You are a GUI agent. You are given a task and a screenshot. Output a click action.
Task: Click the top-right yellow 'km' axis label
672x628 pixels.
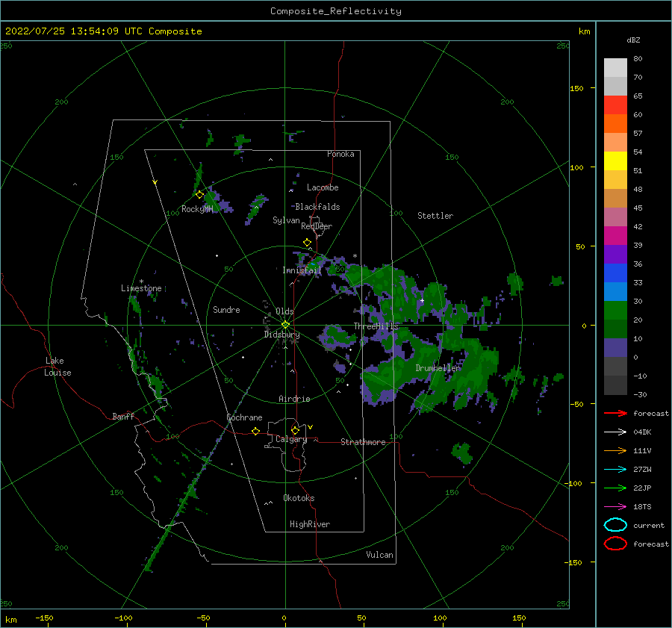[x=584, y=31]
